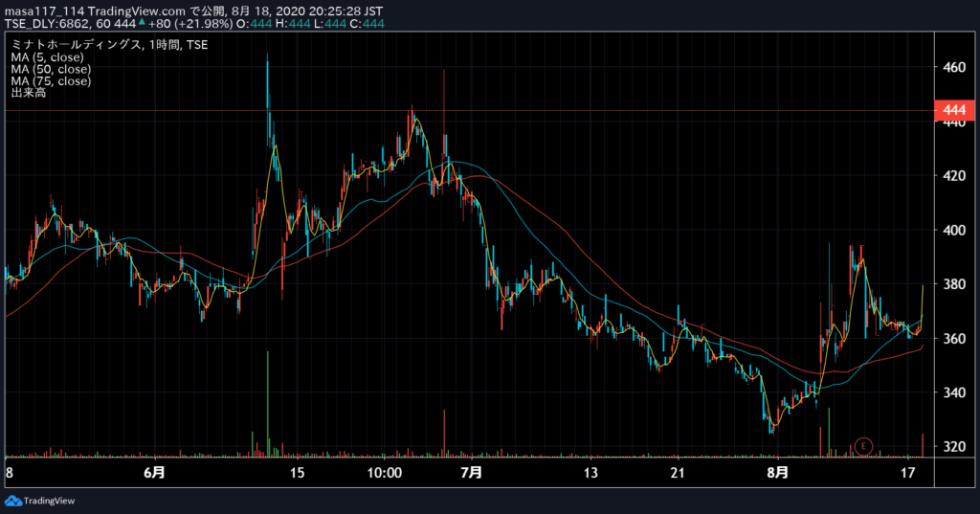
Task: Click the 17 time axis label
Action: pos(907,473)
